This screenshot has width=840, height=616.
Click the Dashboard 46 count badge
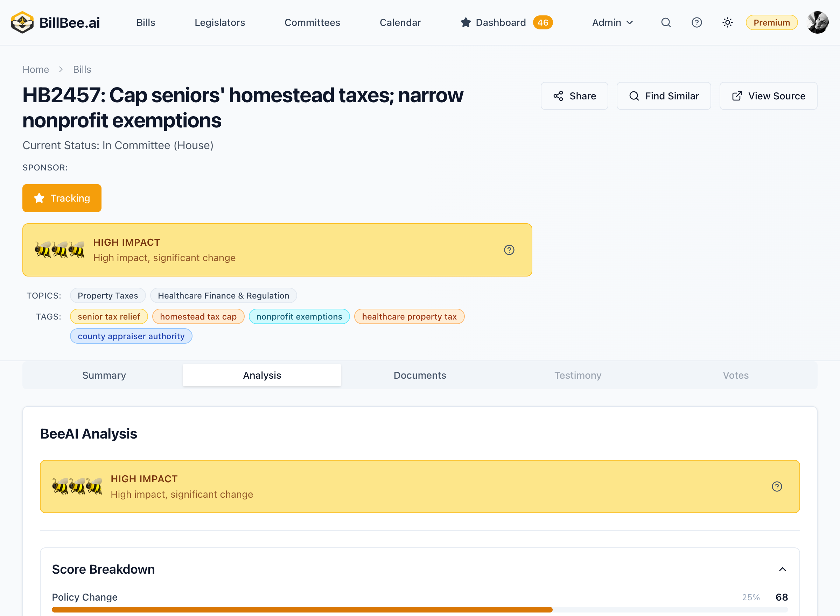point(542,22)
